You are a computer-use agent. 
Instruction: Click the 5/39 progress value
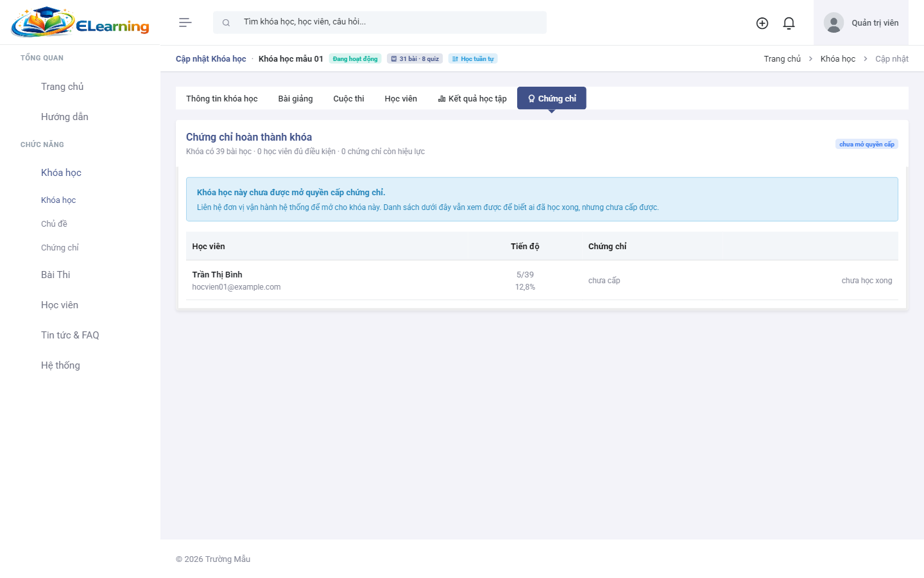(525, 275)
